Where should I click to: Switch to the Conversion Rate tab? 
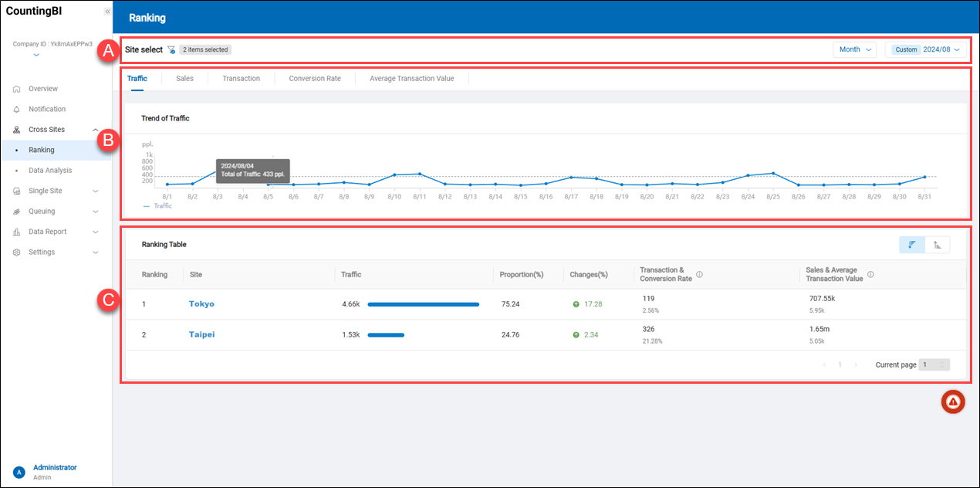pyautogui.click(x=315, y=79)
